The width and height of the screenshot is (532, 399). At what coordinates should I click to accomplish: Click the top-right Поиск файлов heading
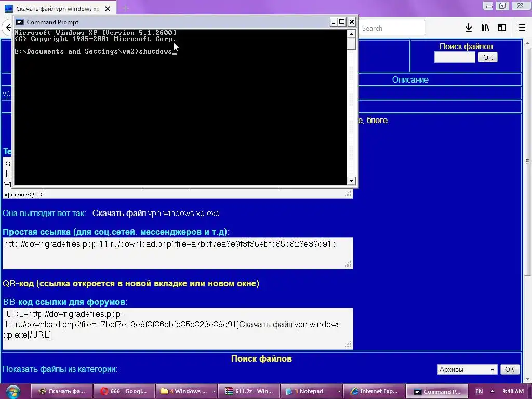click(x=466, y=46)
